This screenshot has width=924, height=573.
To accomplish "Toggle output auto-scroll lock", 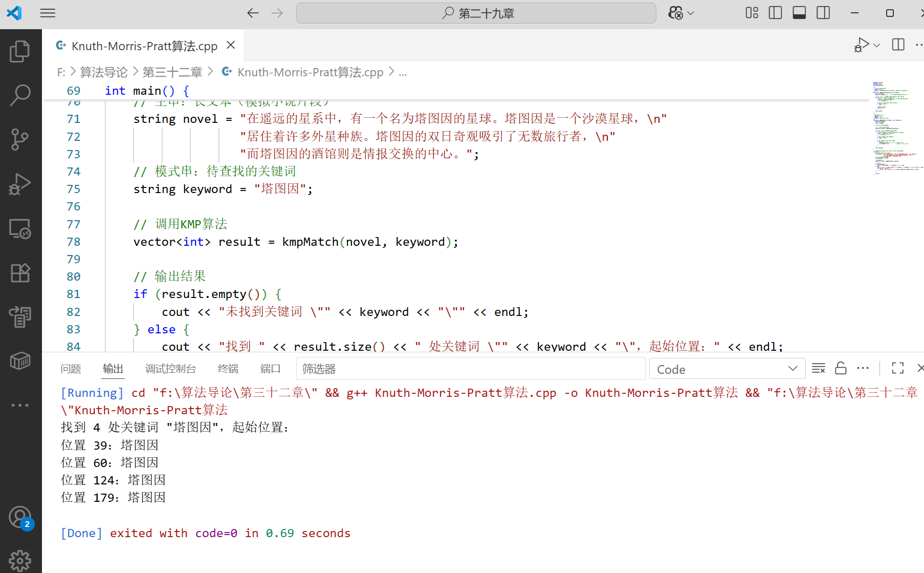I will pos(841,368).
